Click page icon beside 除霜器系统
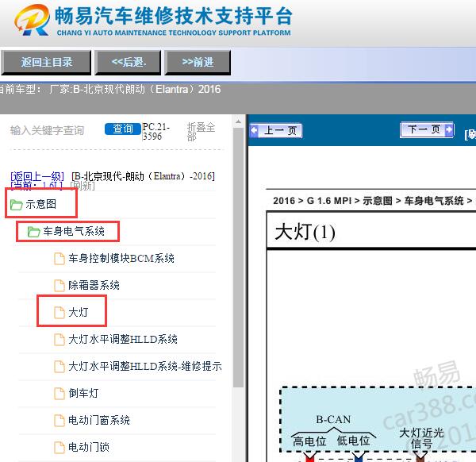Screen dimensions: 476x462 pyautogui.click(x=59, y=286)
